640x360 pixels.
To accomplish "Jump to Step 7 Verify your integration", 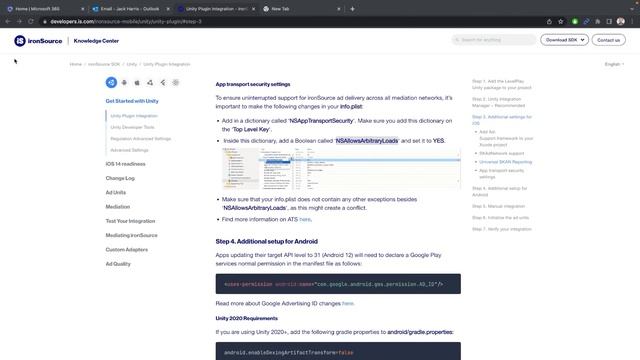I will (502, 229).
